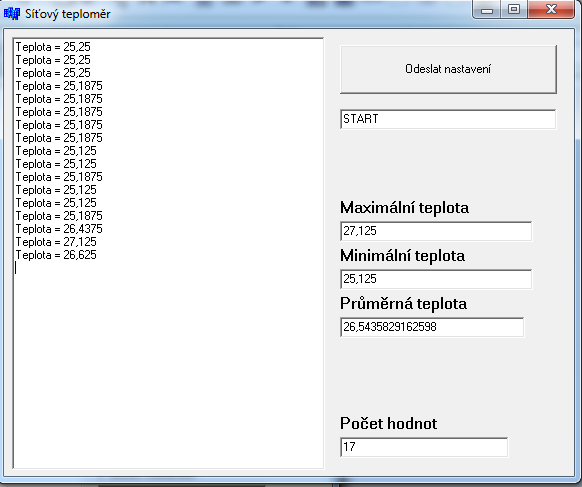The height and width of the screenshot is (487, 582).
Task: Click the Počet hodnot label
Action: tap(388, 424)
